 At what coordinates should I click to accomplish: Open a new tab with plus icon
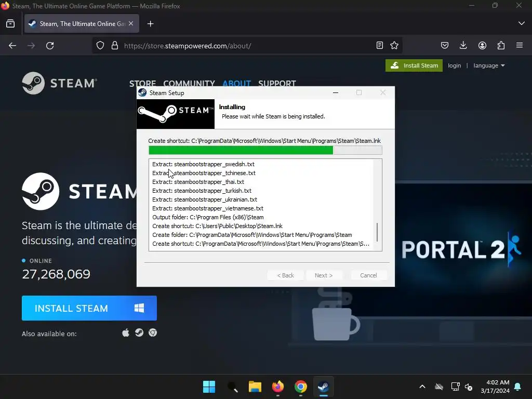click(x=150, y=24)
